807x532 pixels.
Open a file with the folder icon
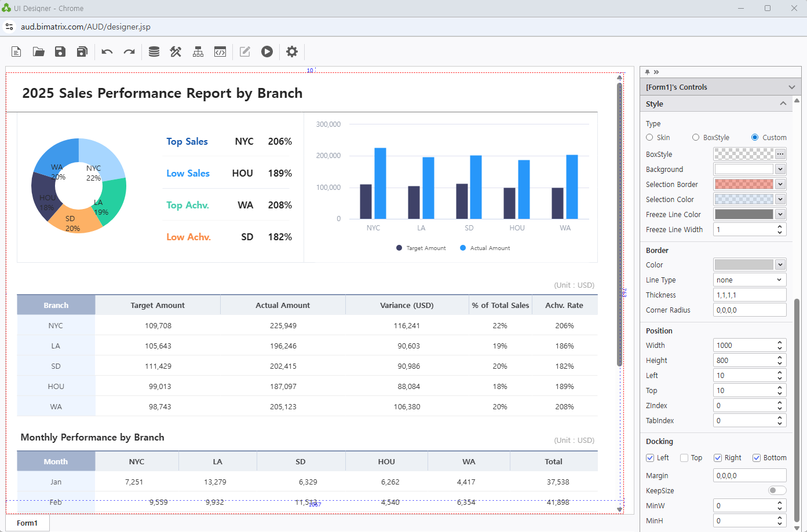(38, 52)
